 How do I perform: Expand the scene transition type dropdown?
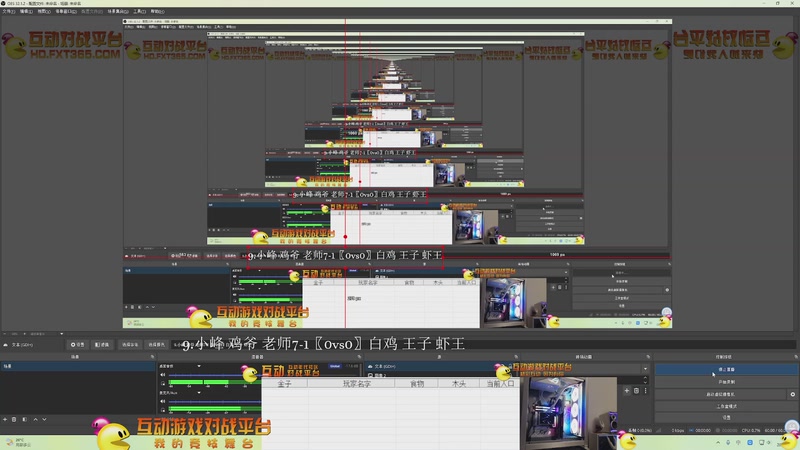(x=645, y=369)
